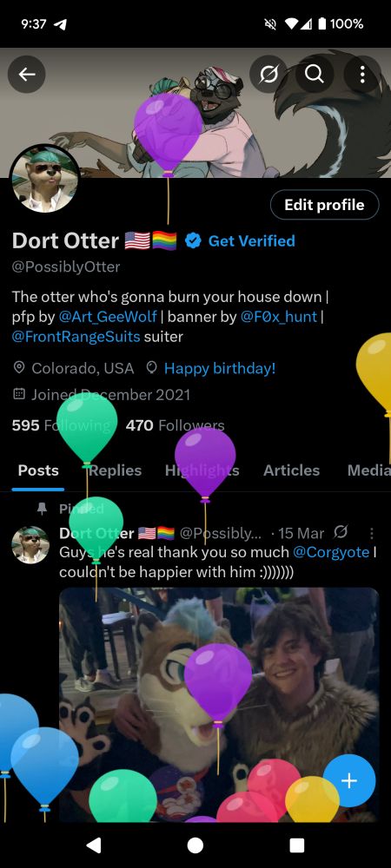The width and height of the screenshot is (391, 868).
Task: Tap the back arrow icon
Action: [x=26, y=74]
